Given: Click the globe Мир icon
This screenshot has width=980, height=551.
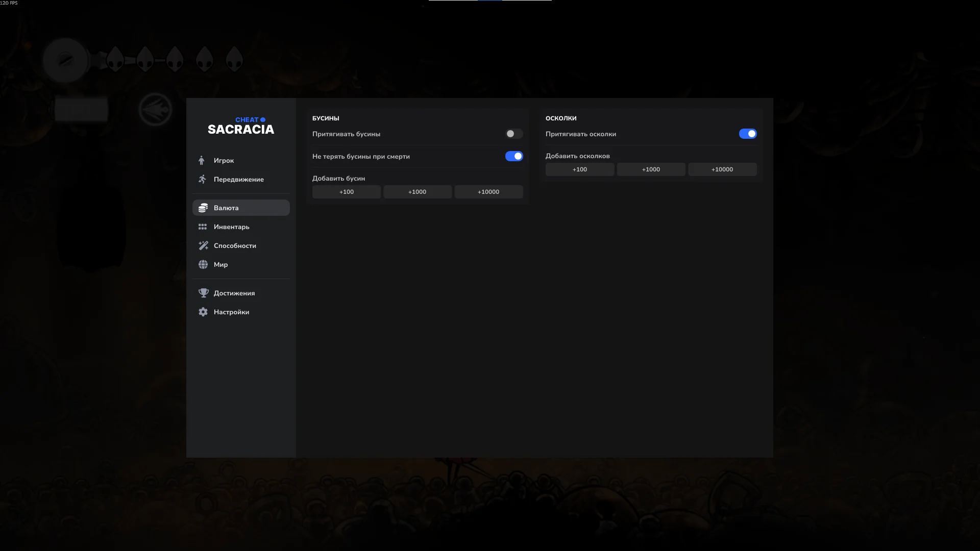Looking at the screenshot, I should tap(203, 265).
